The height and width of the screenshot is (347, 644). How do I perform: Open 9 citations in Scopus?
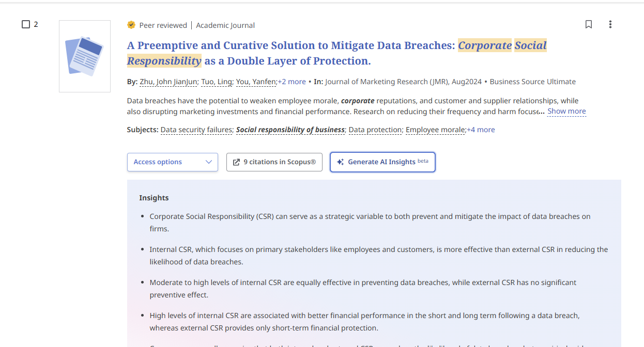274,162
